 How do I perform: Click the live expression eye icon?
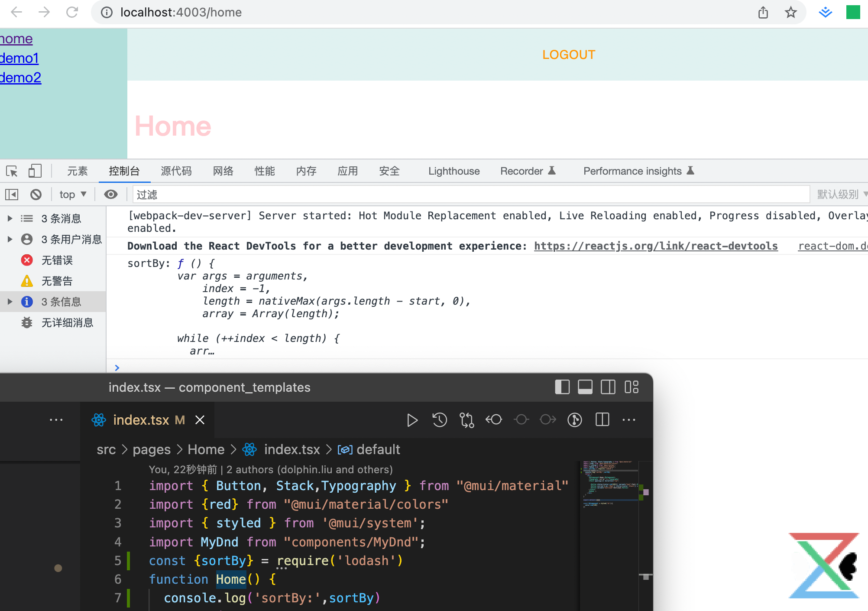[x=111, y=195]
